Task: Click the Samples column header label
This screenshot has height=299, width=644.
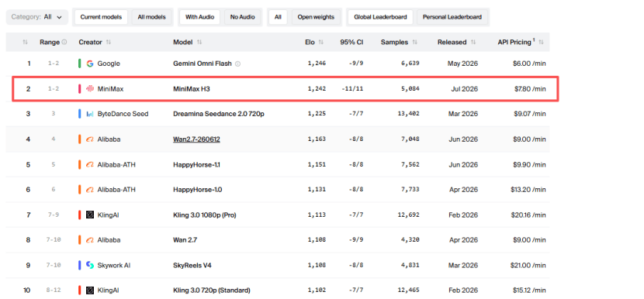Action: point(394,43)
